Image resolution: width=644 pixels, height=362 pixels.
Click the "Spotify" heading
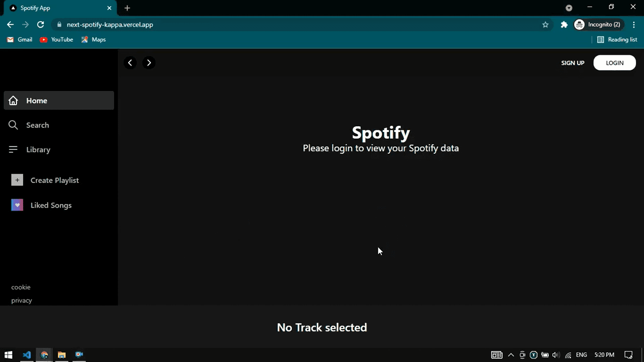tap(381, 132)
